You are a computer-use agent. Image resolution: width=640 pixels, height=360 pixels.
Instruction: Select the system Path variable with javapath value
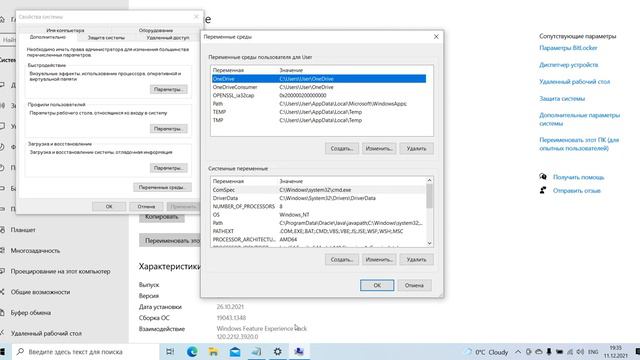(x=318, y=223)
